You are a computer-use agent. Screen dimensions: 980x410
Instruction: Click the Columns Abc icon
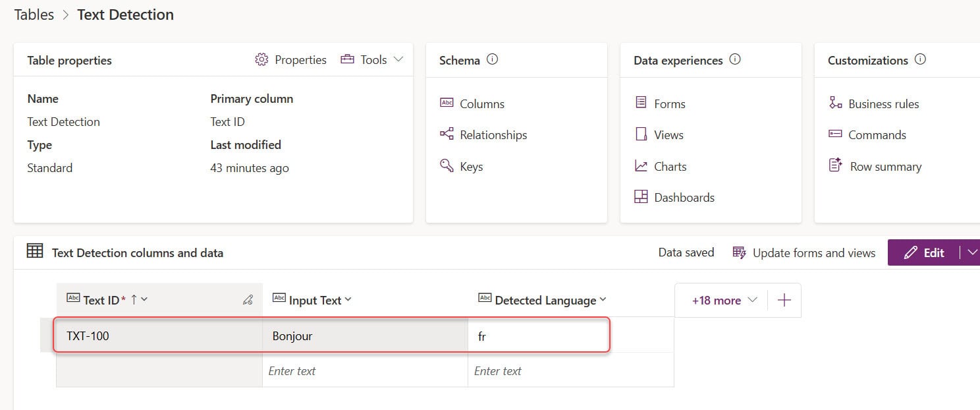(447, 103)
